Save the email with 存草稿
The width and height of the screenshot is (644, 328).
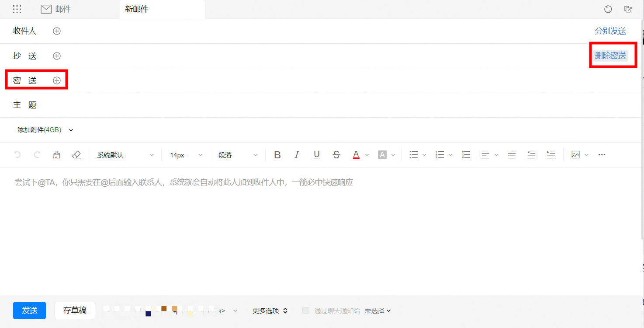point(75,311)
